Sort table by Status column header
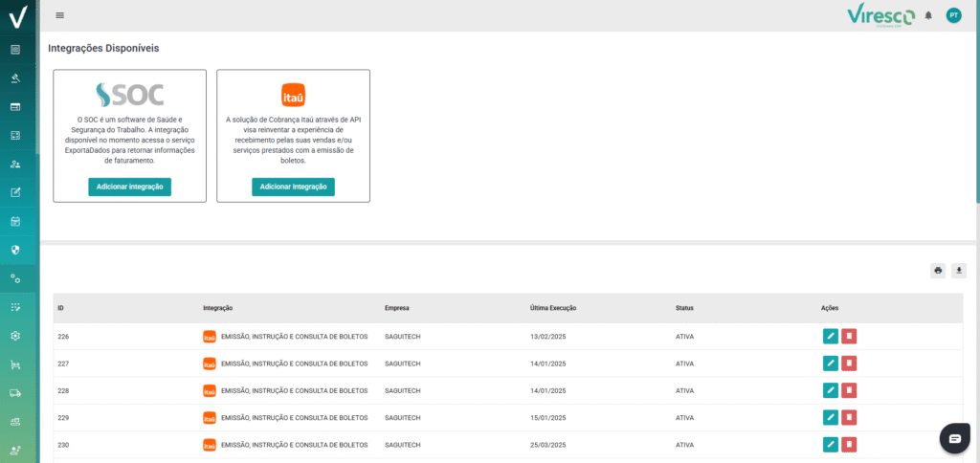Image resolution: width=980 pixels, height=463 pixels. coord(684,308)
